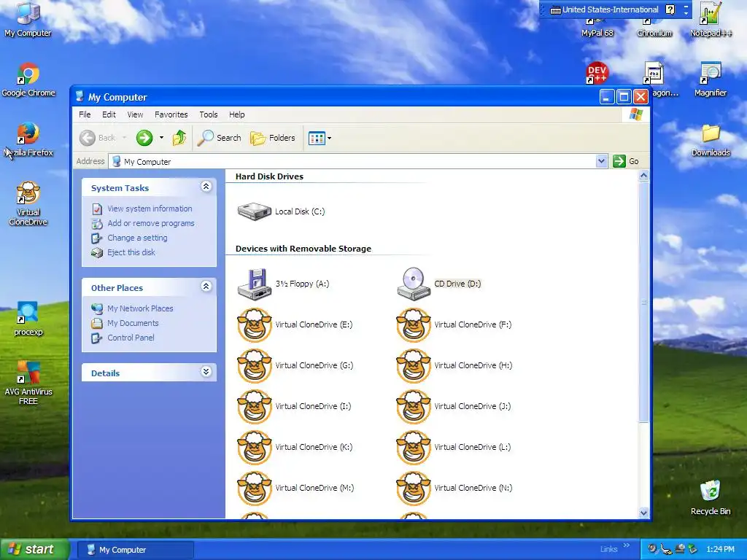747x560 pixels.
Task: Select Virtual CloneDrive (N:) sheep icon
Action: (x=414, y=488)
